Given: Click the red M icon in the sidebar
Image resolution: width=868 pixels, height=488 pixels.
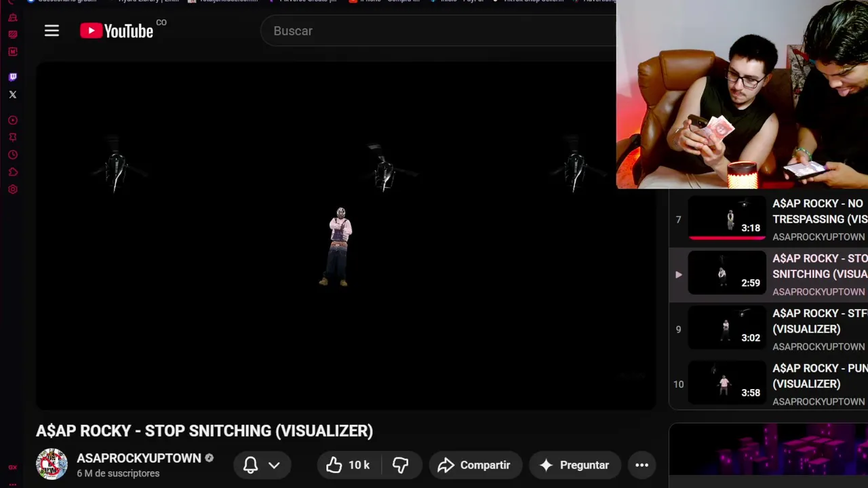Looking at the screenshot, I should (12, 51).
